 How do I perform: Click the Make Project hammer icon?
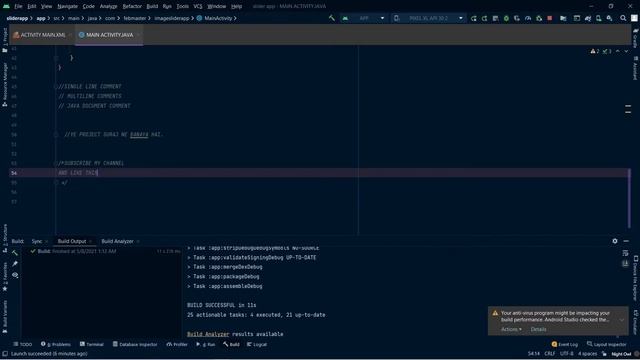click(x=331, y=18)
